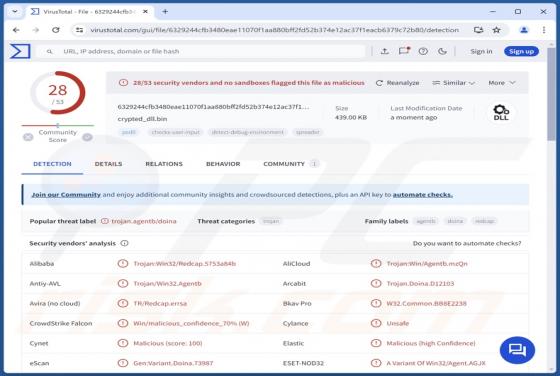Expand the More dropdown
Screen dimensions: 560x376
pyautogui.click(x=502, y=83)
